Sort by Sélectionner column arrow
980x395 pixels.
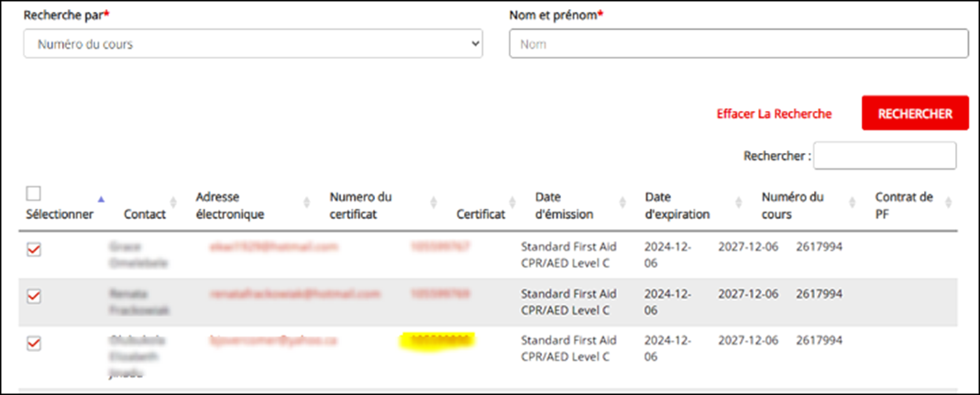tap(101, 200)
